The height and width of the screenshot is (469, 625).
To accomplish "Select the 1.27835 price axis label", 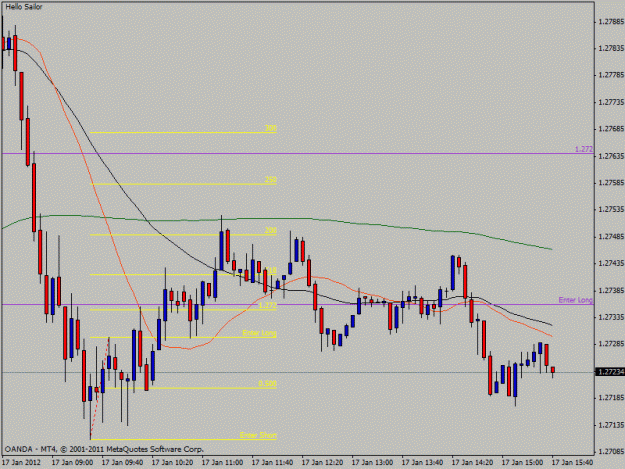I will (x=611, y=48).
